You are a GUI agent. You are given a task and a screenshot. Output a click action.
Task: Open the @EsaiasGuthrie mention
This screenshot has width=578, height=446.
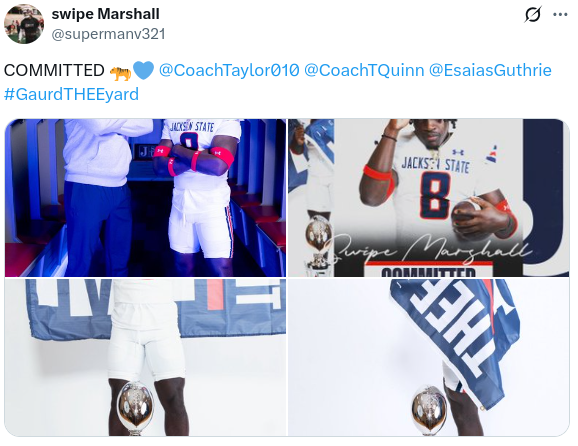[490, 70]
